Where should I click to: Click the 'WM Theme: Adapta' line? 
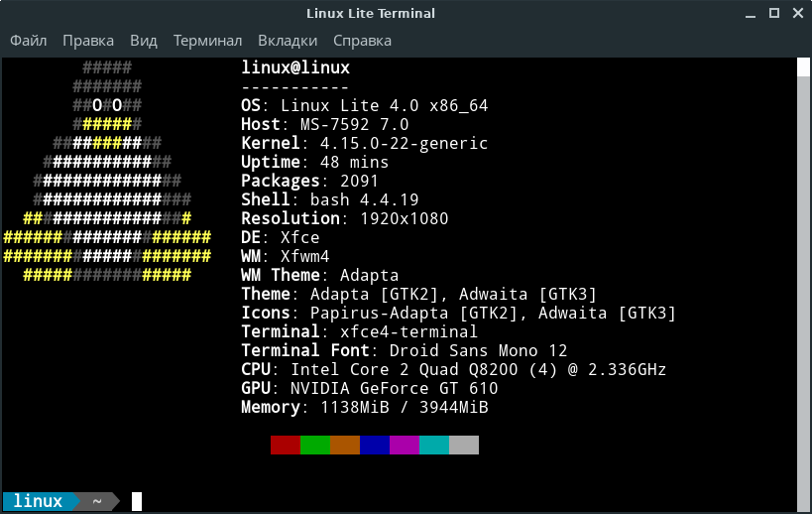pos(320,275)
